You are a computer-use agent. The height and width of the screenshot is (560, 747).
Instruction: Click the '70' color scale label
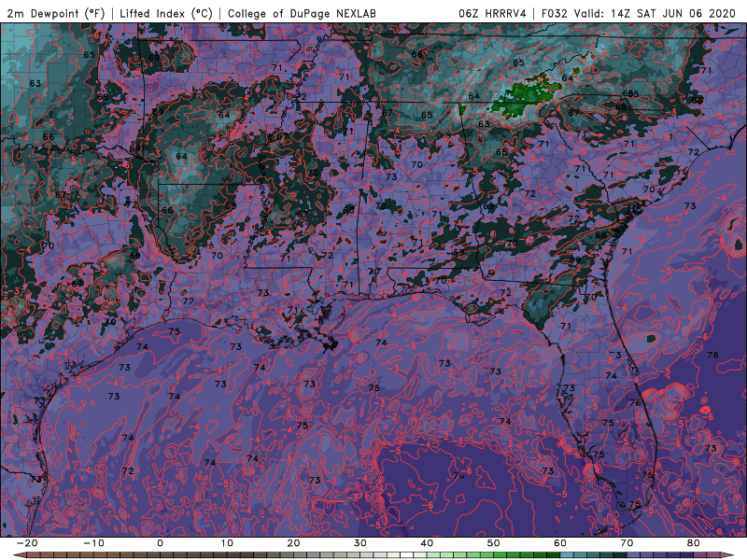(x=627, y=543)
